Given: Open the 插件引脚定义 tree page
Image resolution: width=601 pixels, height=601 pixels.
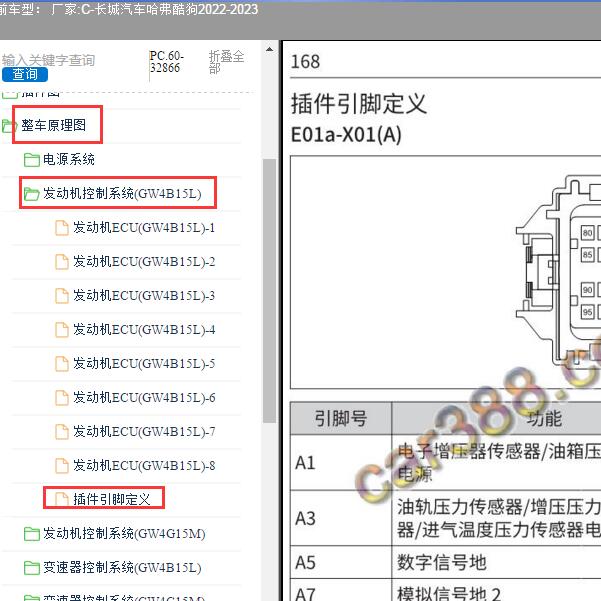Looking at the screenshot, I should [112, 499].
